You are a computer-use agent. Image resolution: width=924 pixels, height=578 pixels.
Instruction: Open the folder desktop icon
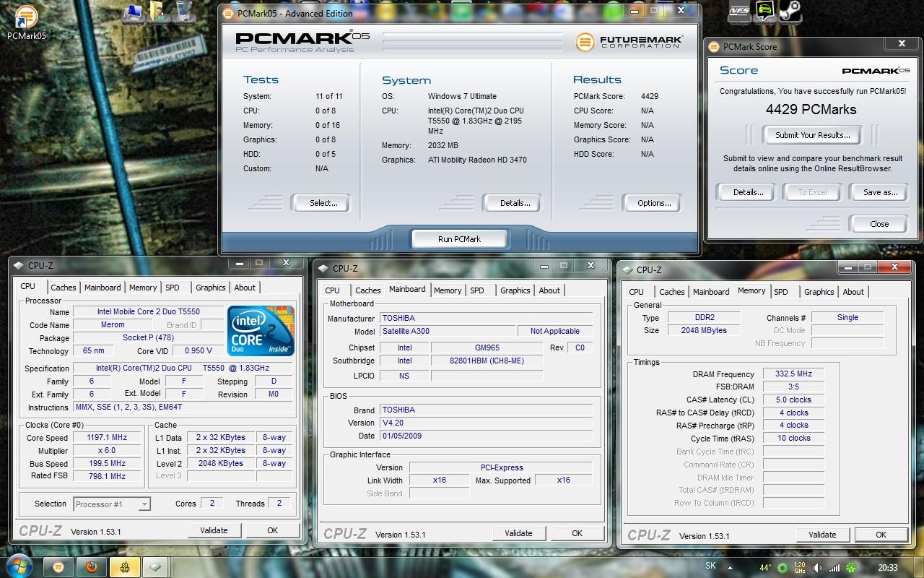pos(156,11)
